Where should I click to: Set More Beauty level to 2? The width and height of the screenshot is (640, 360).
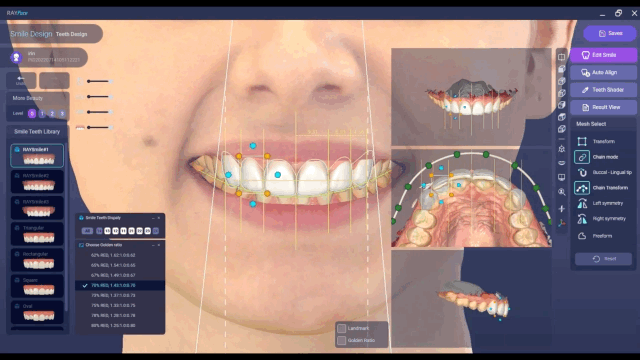(x=52, y=113)
